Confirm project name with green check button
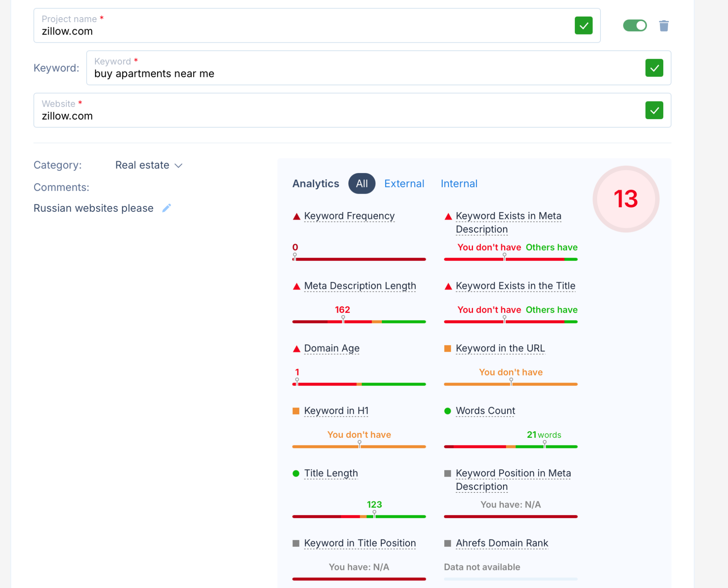 coord(584,26)
